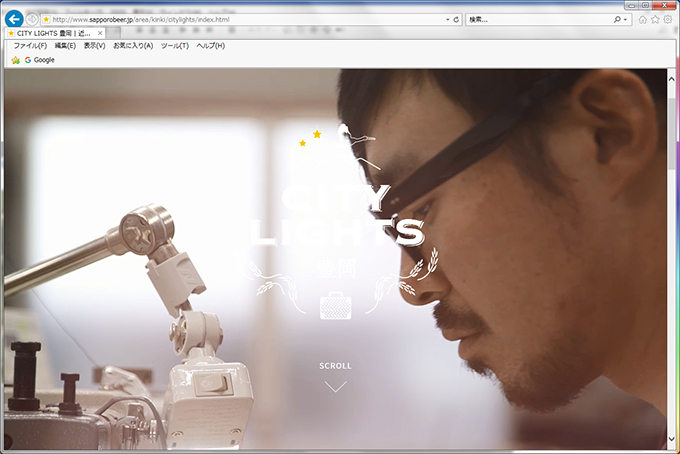Click the magnifier search icon
This screenshot has width=680, height=454.
[617, 20]
